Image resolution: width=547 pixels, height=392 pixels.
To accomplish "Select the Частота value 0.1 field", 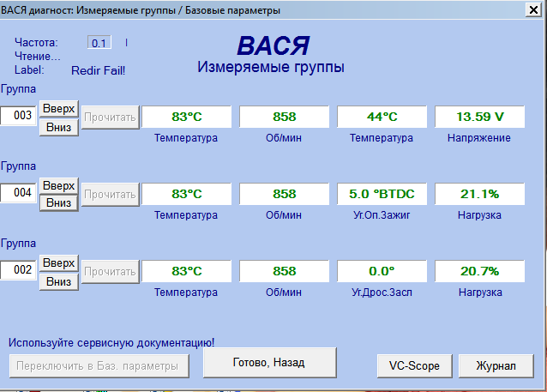I will 99,43.
